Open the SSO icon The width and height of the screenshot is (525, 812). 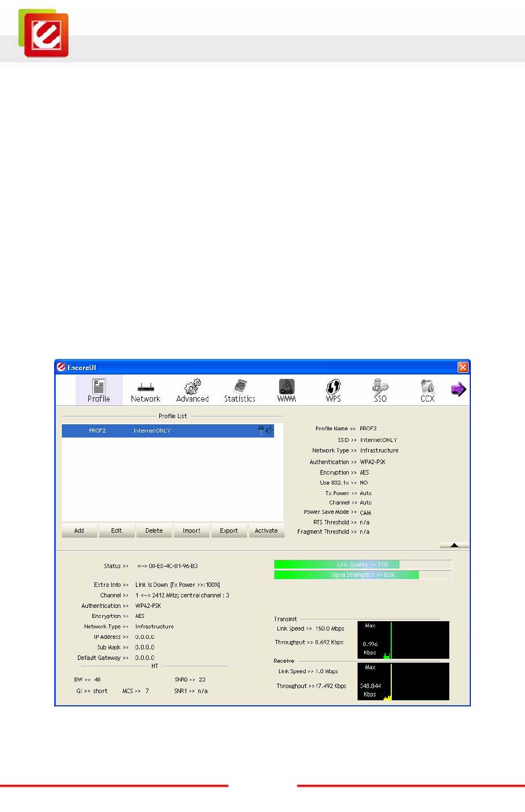(380, 386)
